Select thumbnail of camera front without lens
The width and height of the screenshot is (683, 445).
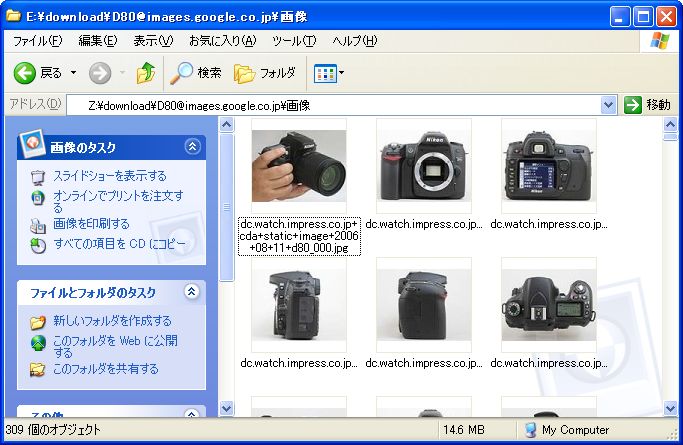(424, 165)
